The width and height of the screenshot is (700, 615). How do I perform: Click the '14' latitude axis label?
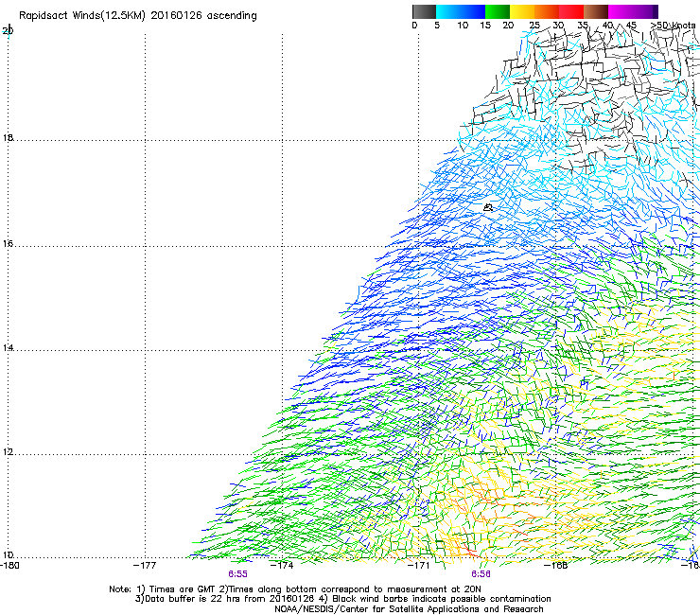tap(8, 348)
